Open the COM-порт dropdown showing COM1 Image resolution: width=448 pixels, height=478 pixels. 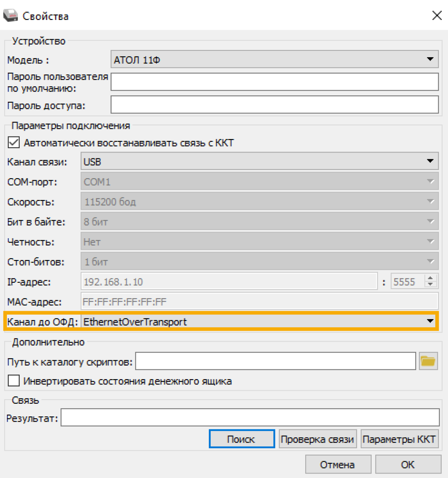(x=259, y=181)
